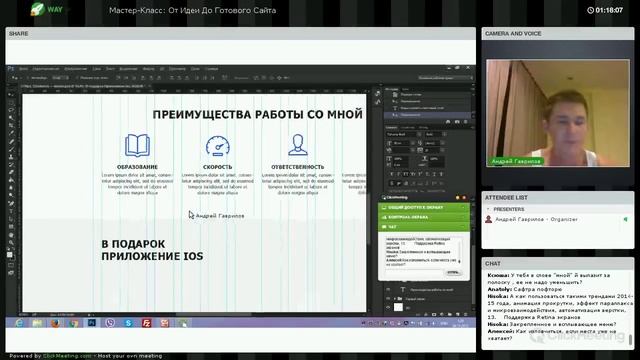Open the leading dropdown in Character panel
Viewport: 640px width, 360px height.
pos(442,143)
